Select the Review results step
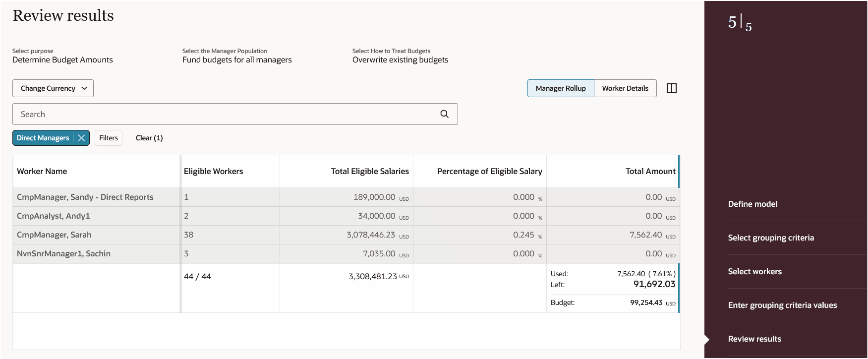The image size is (868, 359). point(754,339)
